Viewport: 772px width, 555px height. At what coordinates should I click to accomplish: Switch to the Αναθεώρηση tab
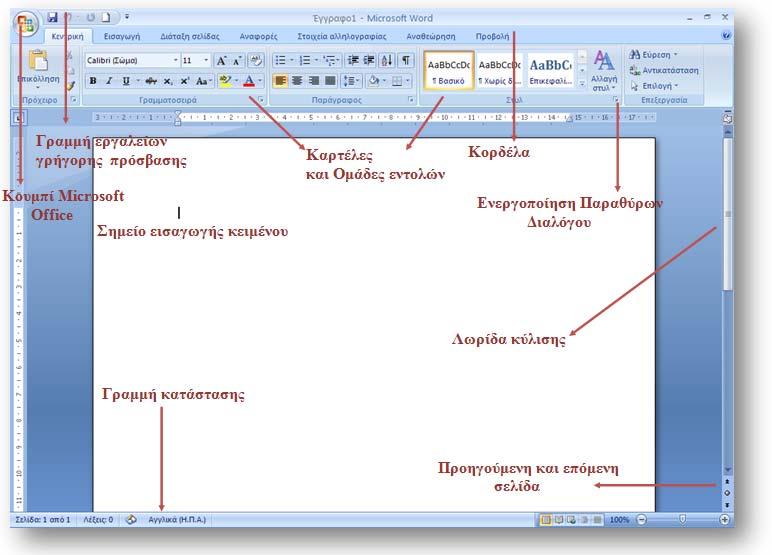[x=431, y=36]
